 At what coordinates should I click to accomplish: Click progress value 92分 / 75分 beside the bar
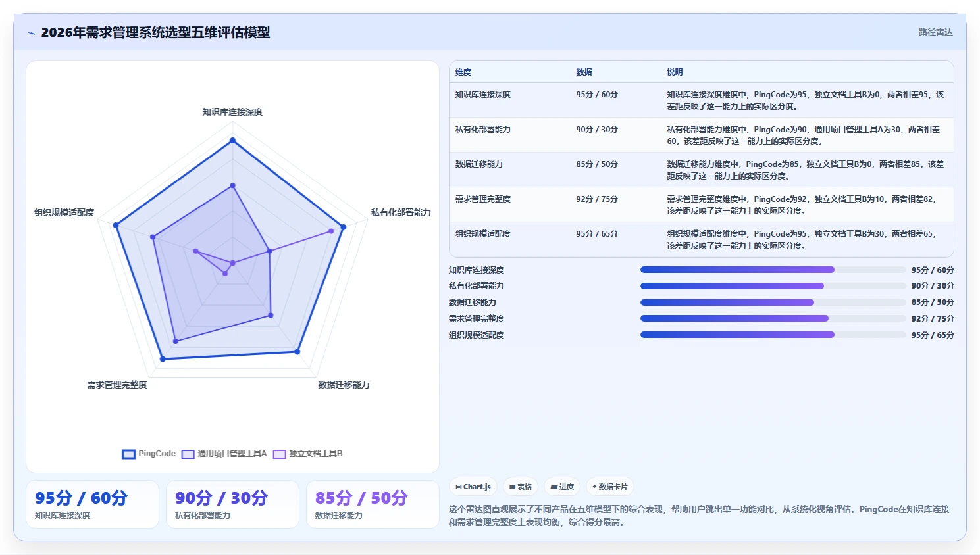[932, 319]
